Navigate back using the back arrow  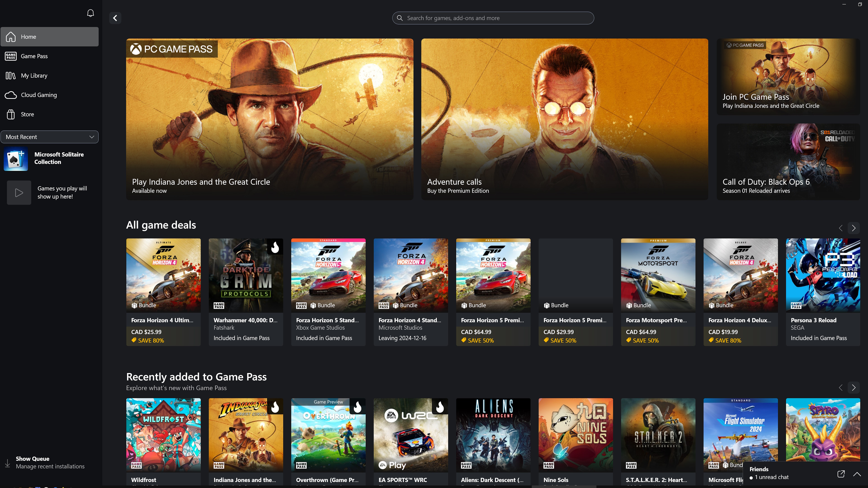click(x=115, y=18)
